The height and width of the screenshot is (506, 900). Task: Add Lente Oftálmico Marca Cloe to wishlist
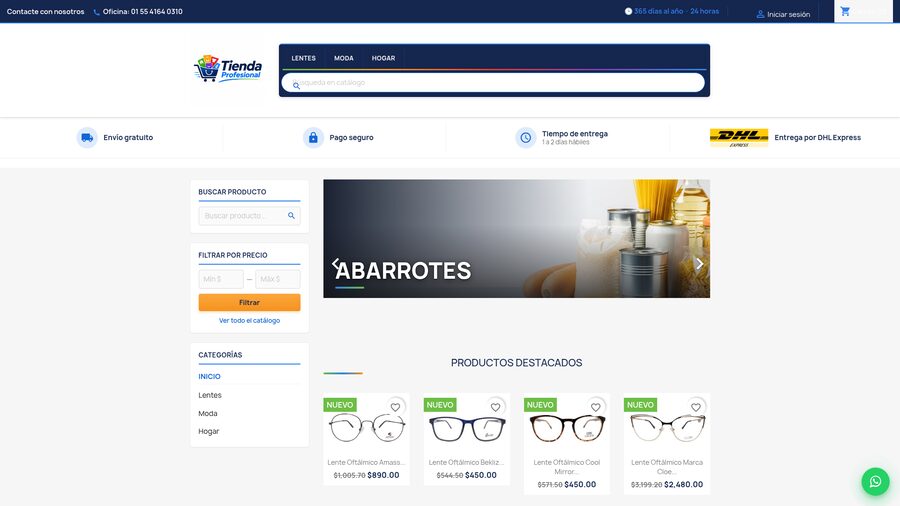pyautogui.click(x=696, y=407)
